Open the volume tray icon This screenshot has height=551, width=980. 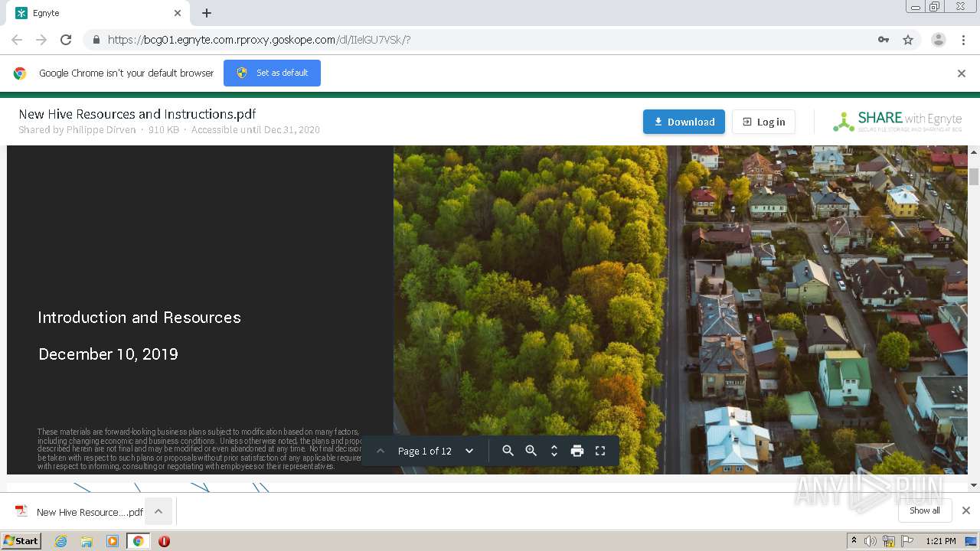871,541
